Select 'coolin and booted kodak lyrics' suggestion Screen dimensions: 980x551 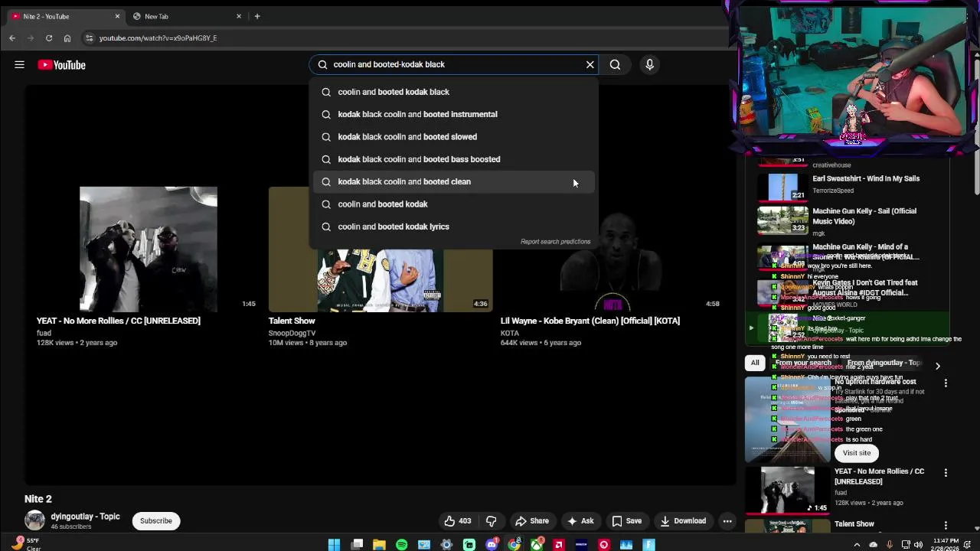[454, 227]
